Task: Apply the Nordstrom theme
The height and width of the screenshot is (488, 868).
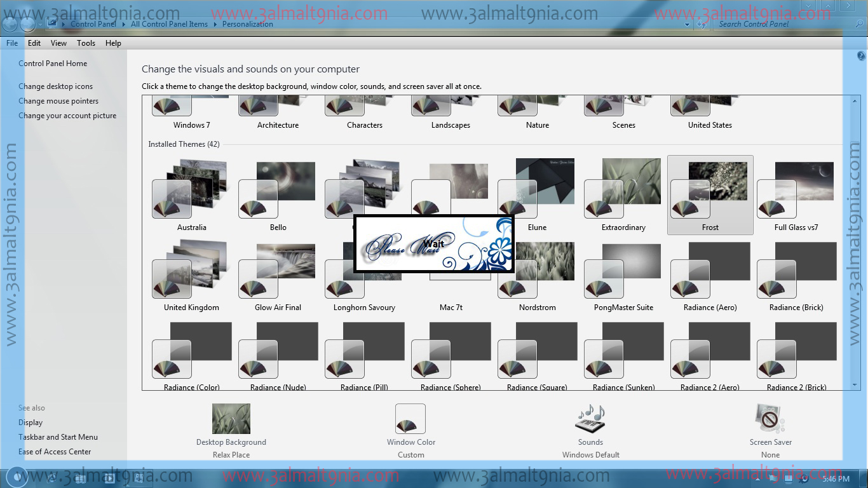Action: [537, 275]
